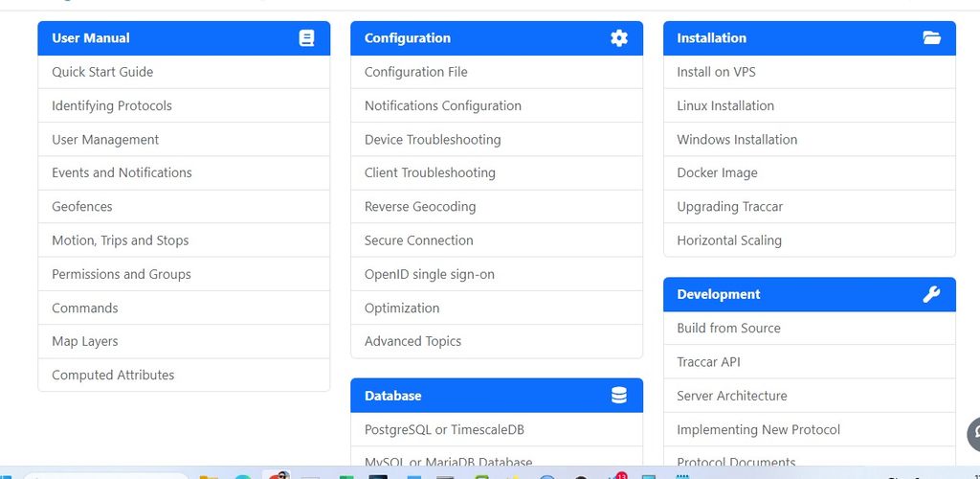This screenshot has height=479, width=980.
Task: Open Events and Notifications page
Action: (x=184, y=172)
